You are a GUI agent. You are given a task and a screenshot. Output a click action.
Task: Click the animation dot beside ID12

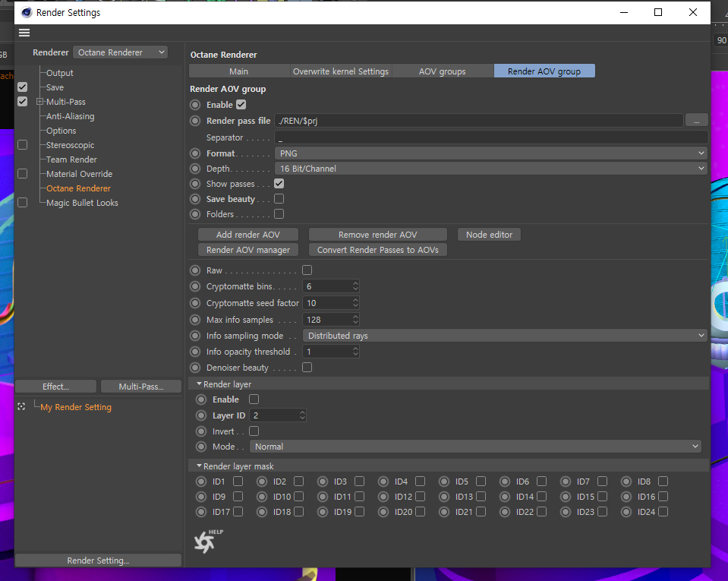[383, 497]
